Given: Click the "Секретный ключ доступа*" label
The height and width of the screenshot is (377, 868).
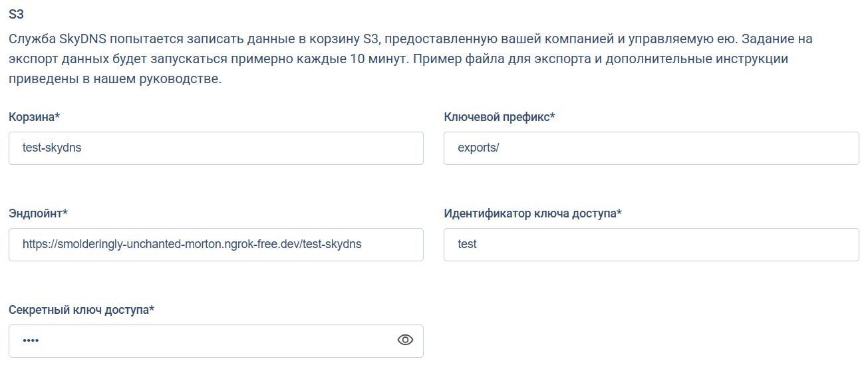Looking at the screenshot, I should tap(81, 310).
